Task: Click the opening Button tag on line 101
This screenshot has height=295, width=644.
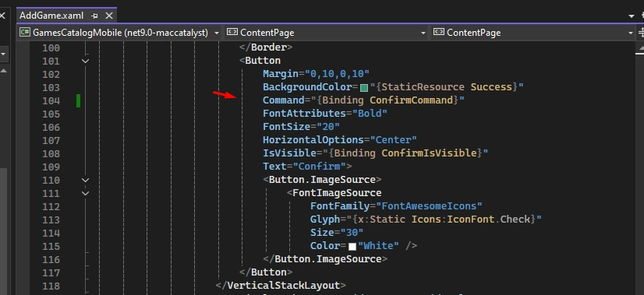Action: pyautogui.click(x=260, y=61)
